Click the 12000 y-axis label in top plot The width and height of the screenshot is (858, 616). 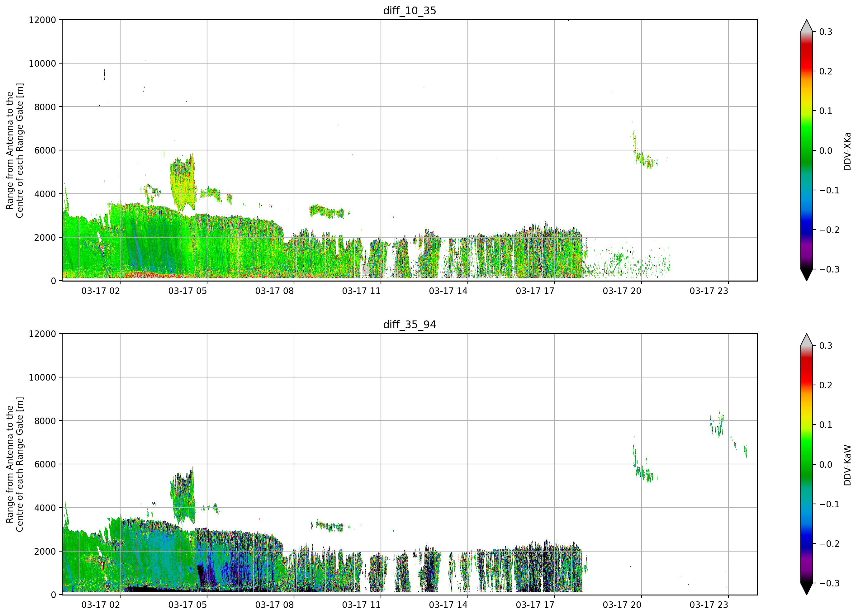pyautogui.click(x=42, y=20)
